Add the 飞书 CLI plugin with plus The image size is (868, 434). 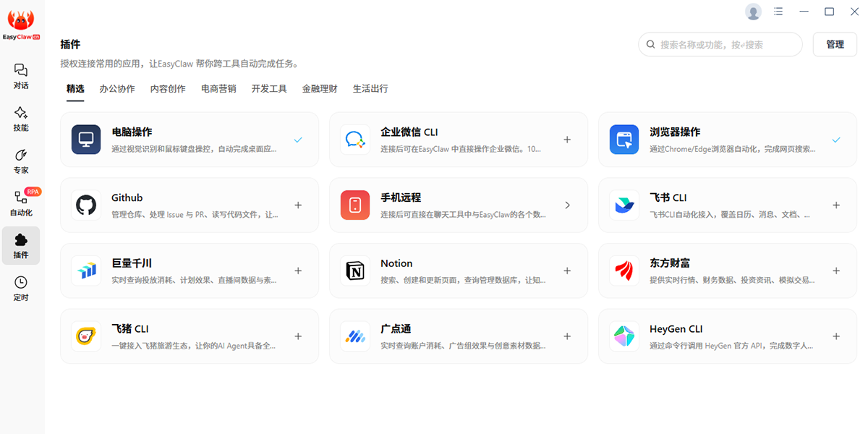[836, 205]
